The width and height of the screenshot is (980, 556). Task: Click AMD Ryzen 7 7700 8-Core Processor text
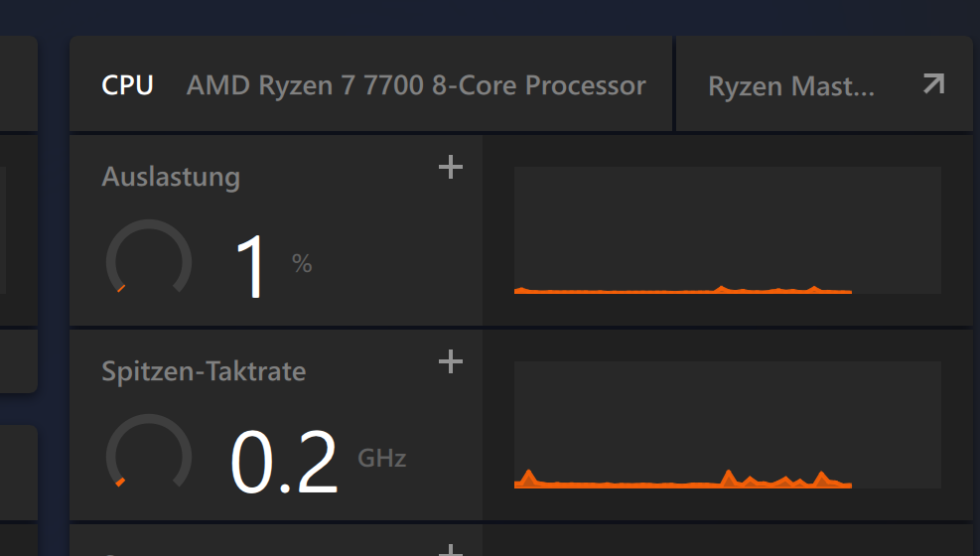[416, 85]
